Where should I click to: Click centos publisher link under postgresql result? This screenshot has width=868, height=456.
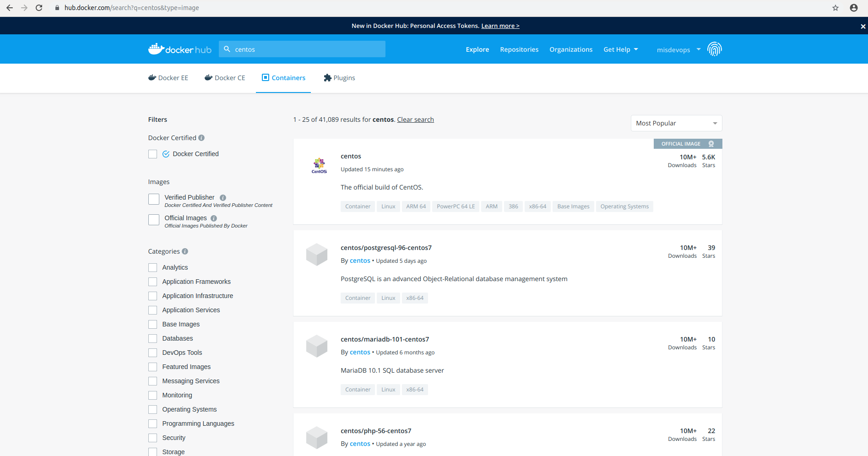pos(360,261)
